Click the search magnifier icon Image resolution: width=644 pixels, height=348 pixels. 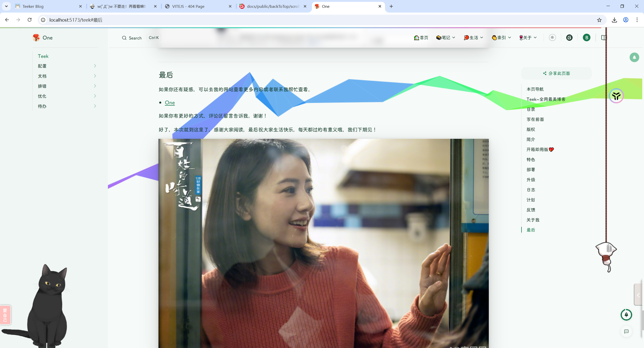pyautogui.click(x=124, y=38)
